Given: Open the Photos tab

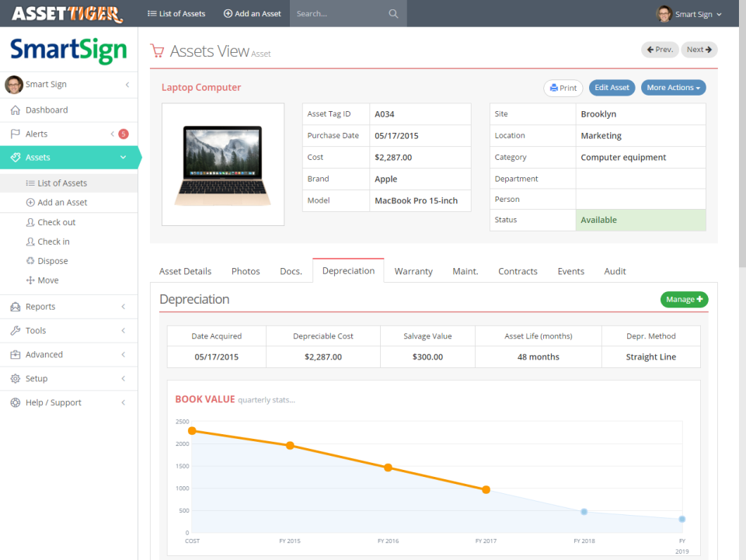Looking at the screenshot, I should [246, 271].
